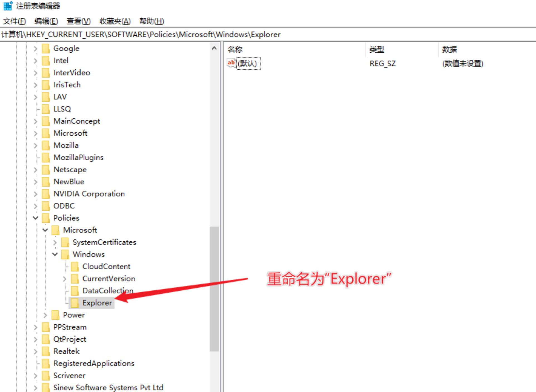The height and width of the screenshot is (392, 536).
Task: Click the IrisTech folder icon
Action: (x=46, y=85)
